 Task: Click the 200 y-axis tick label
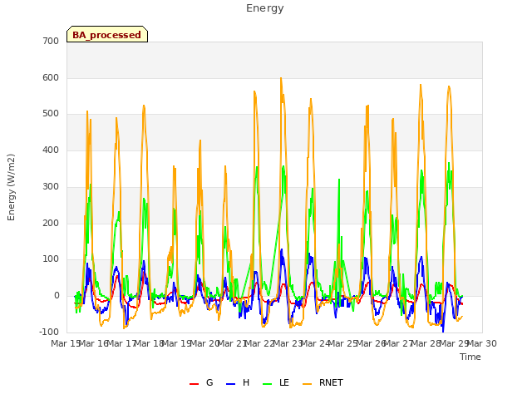(x=51, y=223)
